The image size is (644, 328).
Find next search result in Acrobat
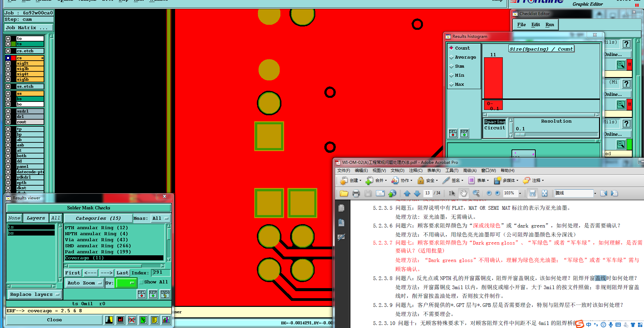[x=614, y=193]
